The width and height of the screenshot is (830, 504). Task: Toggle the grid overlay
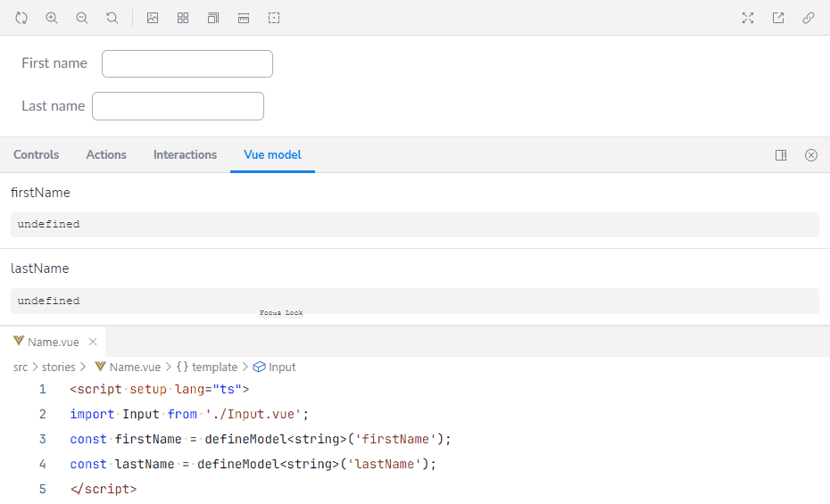coord(183,18)
